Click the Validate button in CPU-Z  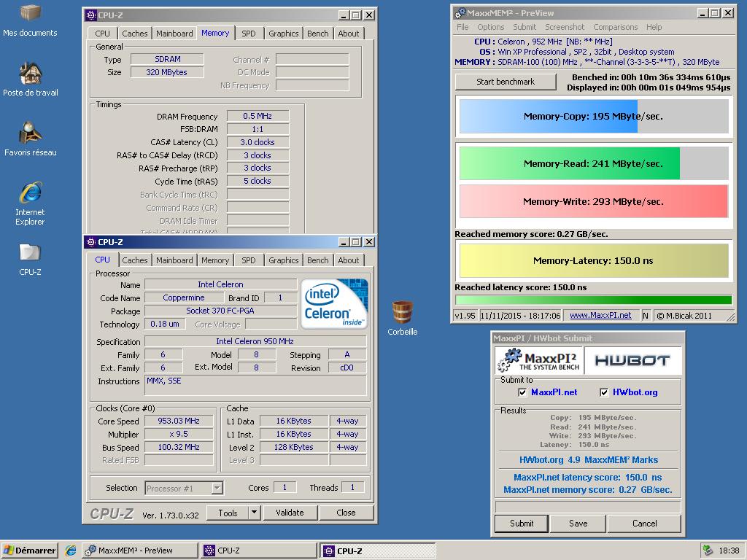290,513
